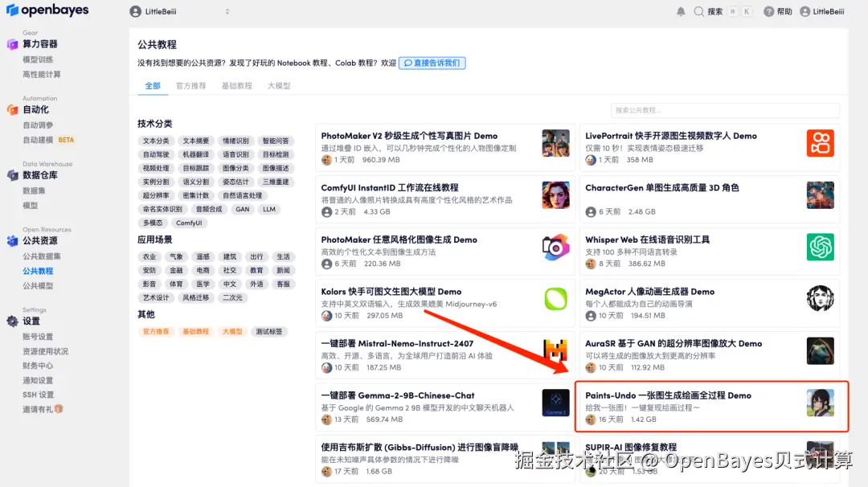Click the openbayes logo
Screen dimensions: 868x487
click(47, 10)
